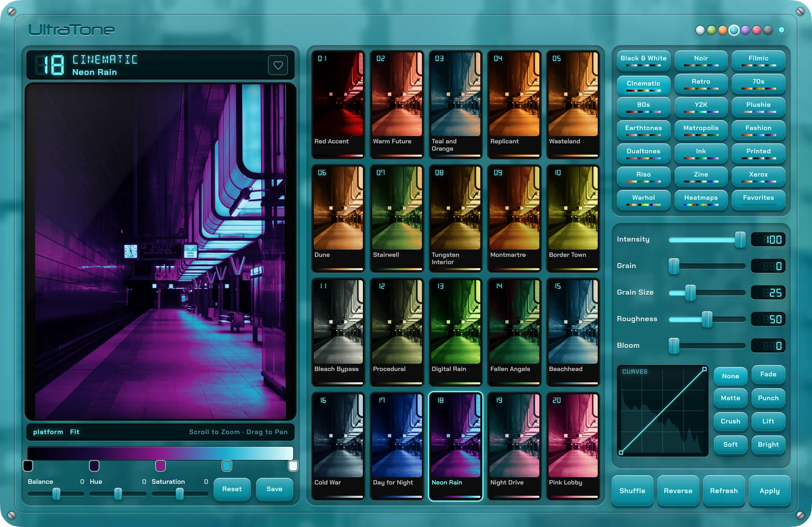Open the Black & White category
Screen dimensions: 812x527
point(644,60)
